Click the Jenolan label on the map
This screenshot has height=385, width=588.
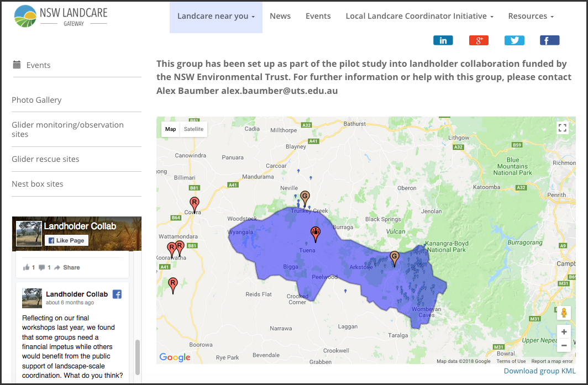[431, 211]
